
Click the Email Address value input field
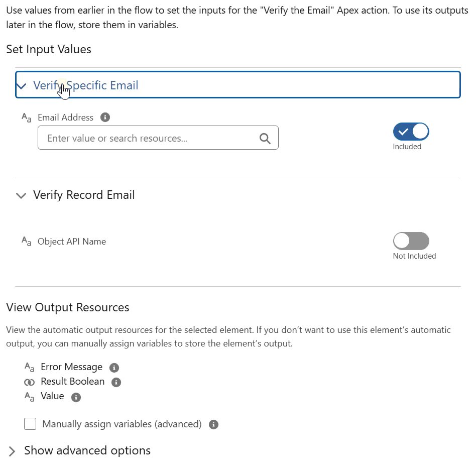pos(158,138)
